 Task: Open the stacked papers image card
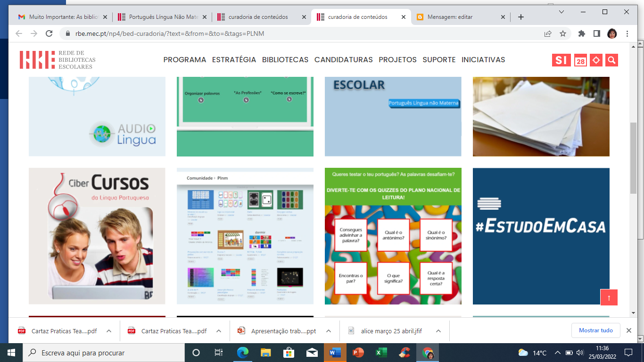click(541, 116)
